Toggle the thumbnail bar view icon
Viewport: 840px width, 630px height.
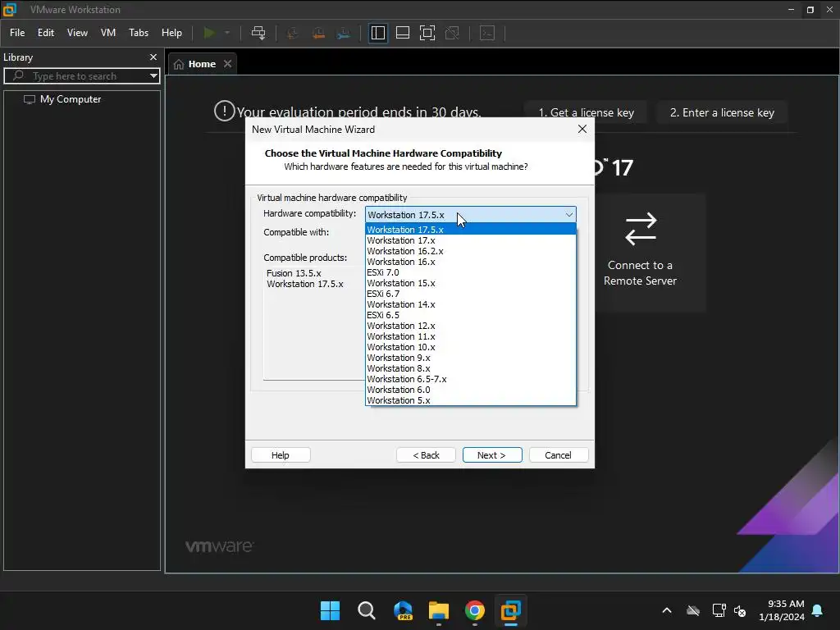pyautogui.click(x=402, y=33)
